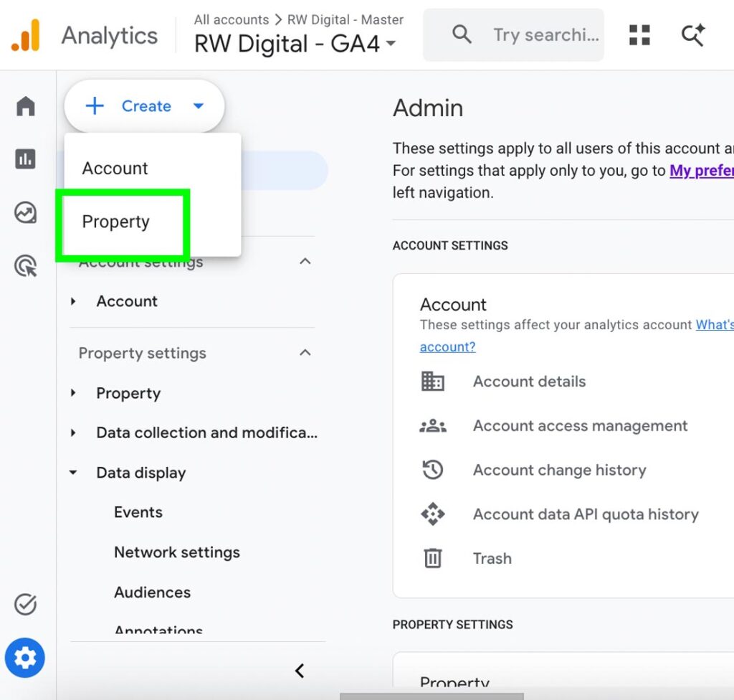The image size is (734, 700).
Task: Collapse the Data display tree arrow
Action: click(73, 473)
